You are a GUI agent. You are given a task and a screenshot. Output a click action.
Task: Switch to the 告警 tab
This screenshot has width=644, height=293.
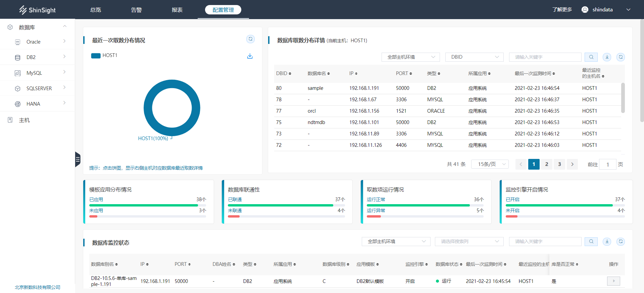coord(136,10)
